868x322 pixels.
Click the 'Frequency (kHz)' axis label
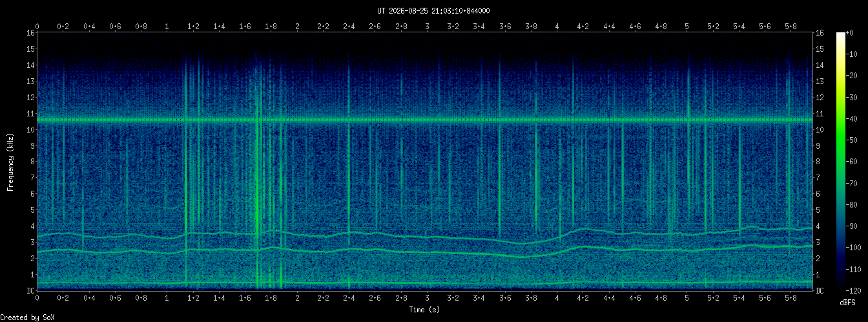click(10, 162)
